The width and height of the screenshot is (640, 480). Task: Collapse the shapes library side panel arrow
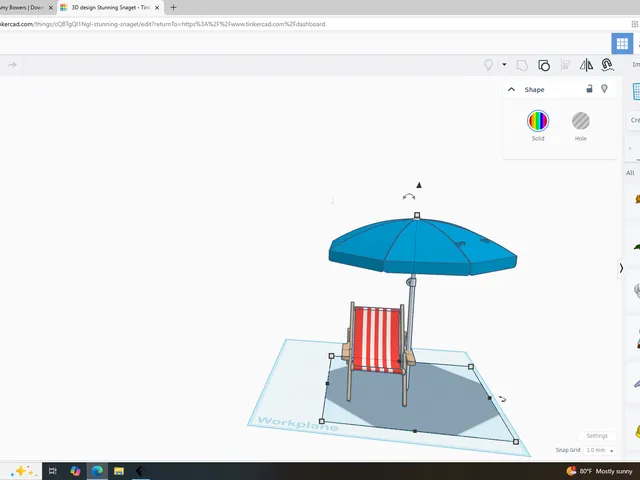click(621, 268)
